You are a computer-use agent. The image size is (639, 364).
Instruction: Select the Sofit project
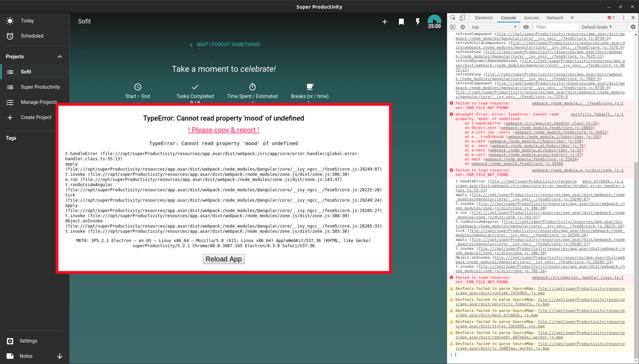point(35,72)
